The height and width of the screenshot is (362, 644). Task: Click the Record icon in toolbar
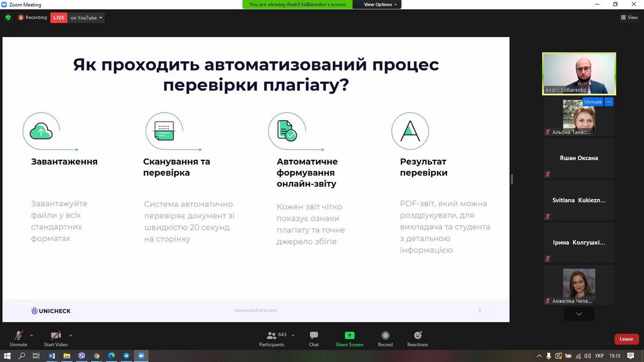(x=385, y=338)
